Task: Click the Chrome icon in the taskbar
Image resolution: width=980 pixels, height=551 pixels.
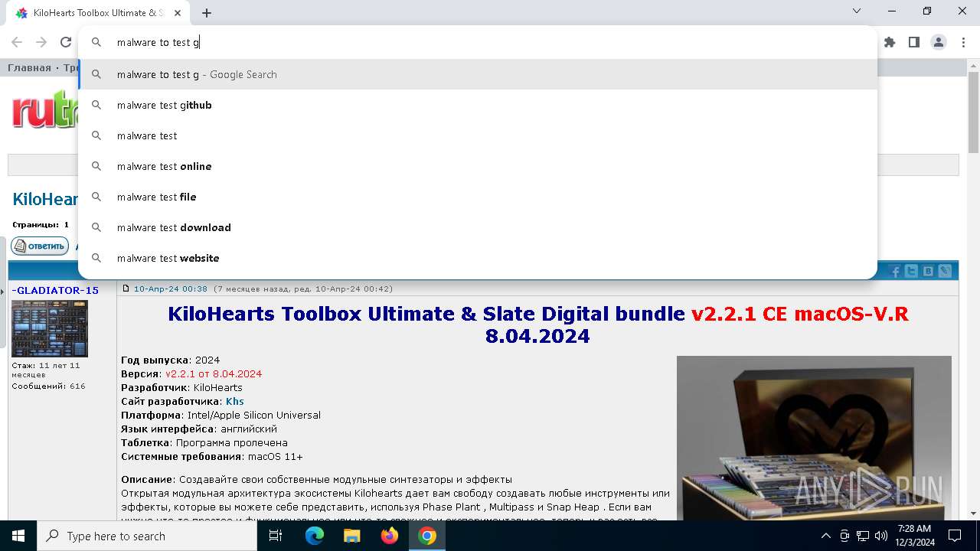Action: (427, 536)
